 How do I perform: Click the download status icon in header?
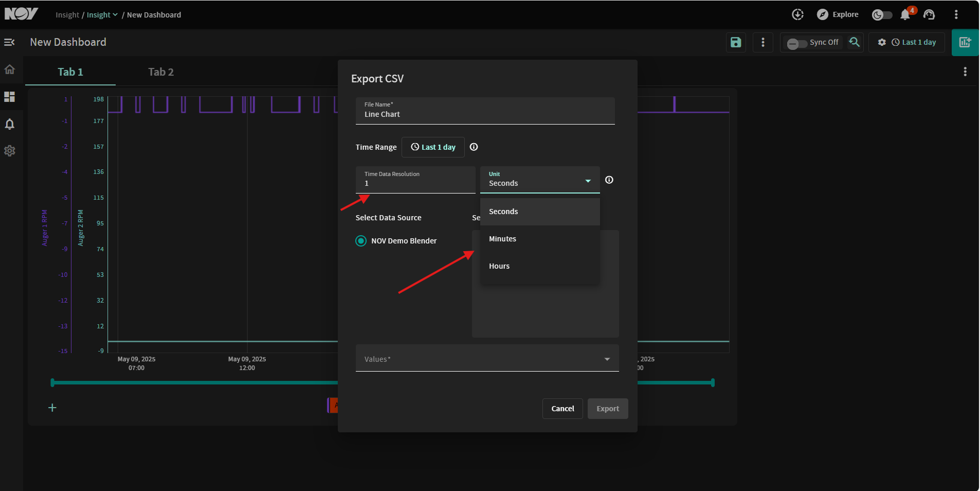pos(797,14)
